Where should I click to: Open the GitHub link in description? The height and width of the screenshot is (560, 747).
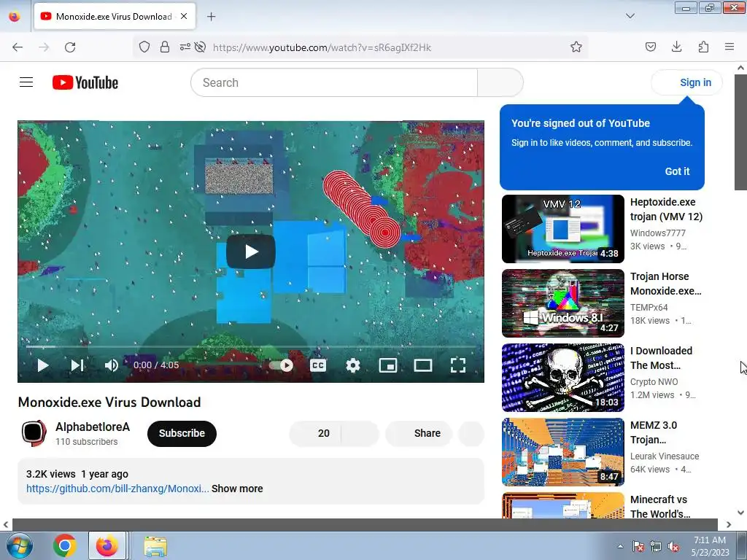[117, 489]
